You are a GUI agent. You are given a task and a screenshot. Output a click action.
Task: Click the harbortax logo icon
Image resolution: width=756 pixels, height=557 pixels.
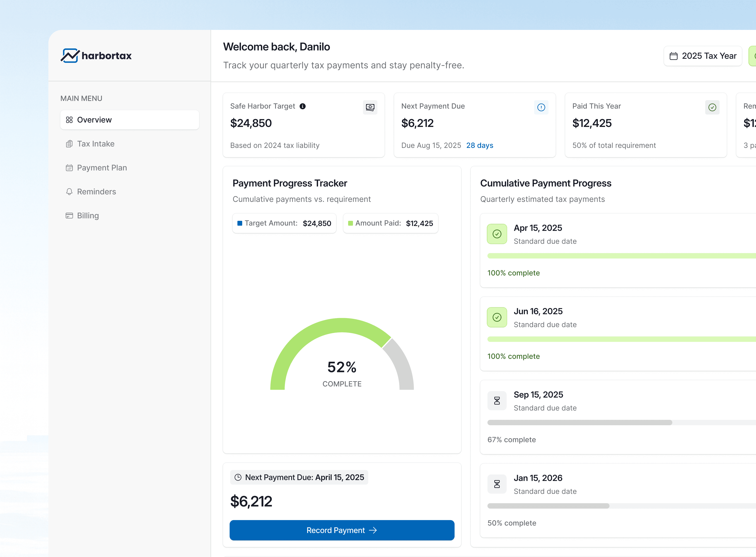click(x=70, y=56)
